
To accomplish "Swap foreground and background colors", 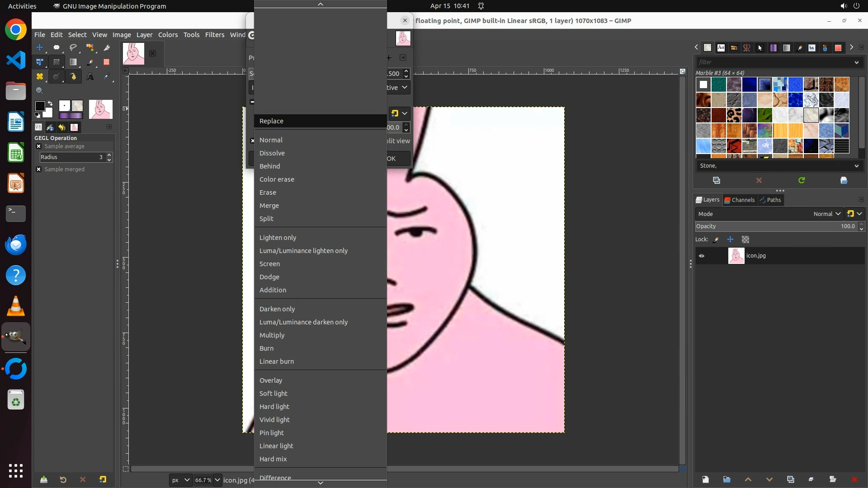I will click(50, 103).
